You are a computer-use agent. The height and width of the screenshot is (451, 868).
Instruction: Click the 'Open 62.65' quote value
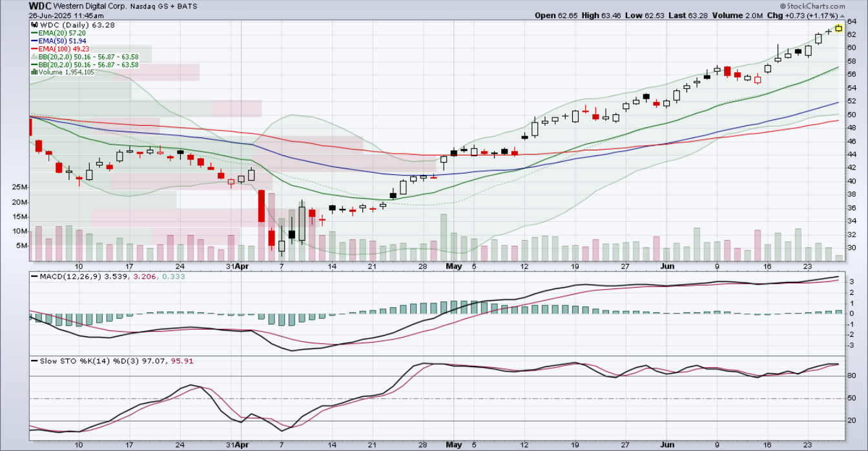(x=555, y=15)
